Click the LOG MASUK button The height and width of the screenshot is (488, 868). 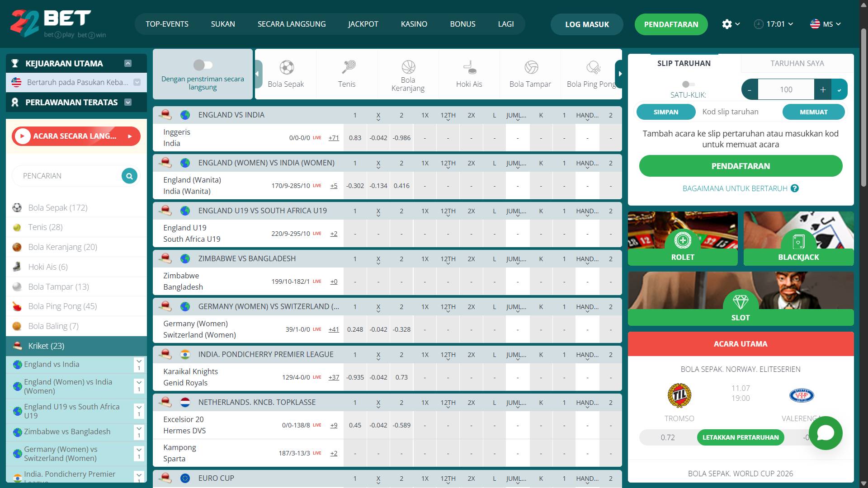coord(587,24)
